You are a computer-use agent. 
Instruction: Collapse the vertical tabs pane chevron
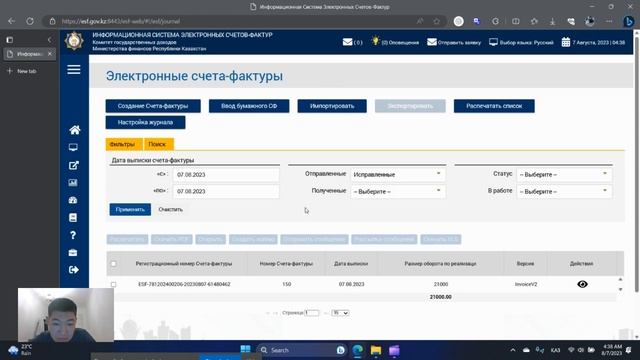(49, 40)
